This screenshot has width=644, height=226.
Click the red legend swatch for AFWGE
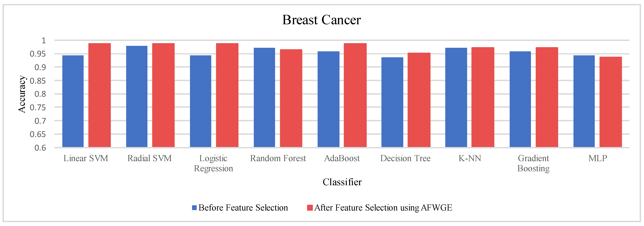[310, 208]
